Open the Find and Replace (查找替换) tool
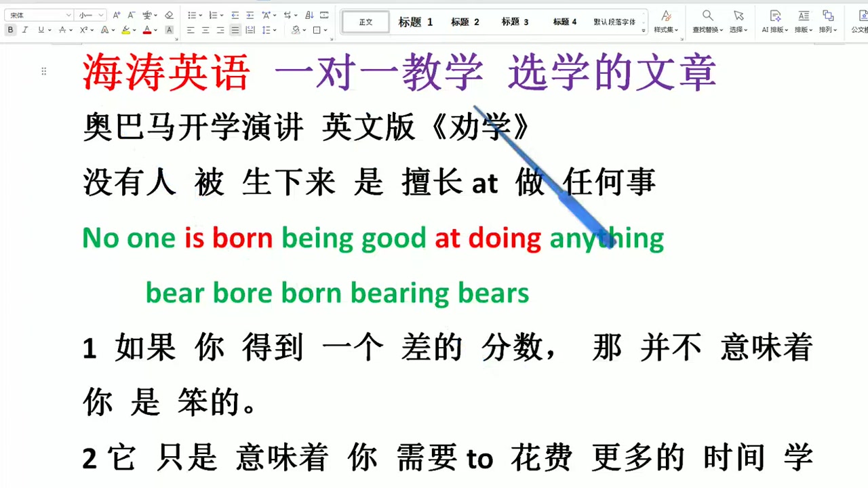This screenshot has width=868, height=488. 707,22
